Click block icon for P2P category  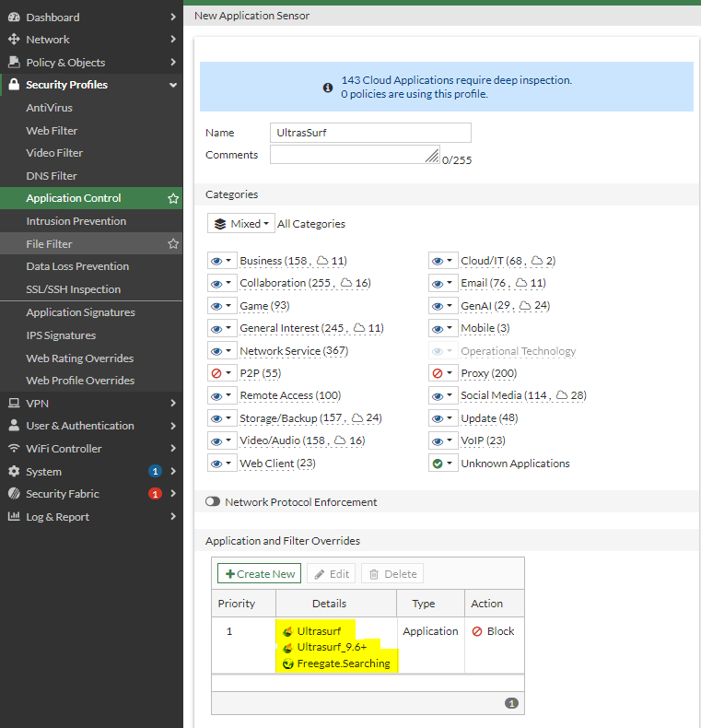[x=216, y=373]
